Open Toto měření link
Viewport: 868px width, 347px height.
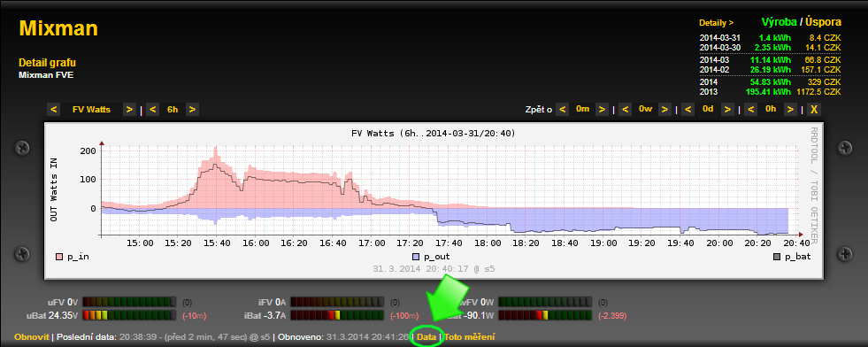pyautogui.click(x=470, y=336)
